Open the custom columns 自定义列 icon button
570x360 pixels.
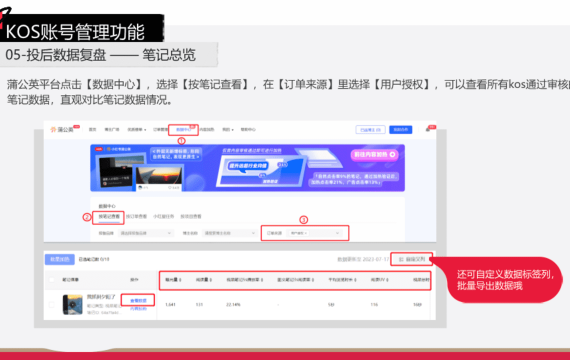click(x=401, y=259)
